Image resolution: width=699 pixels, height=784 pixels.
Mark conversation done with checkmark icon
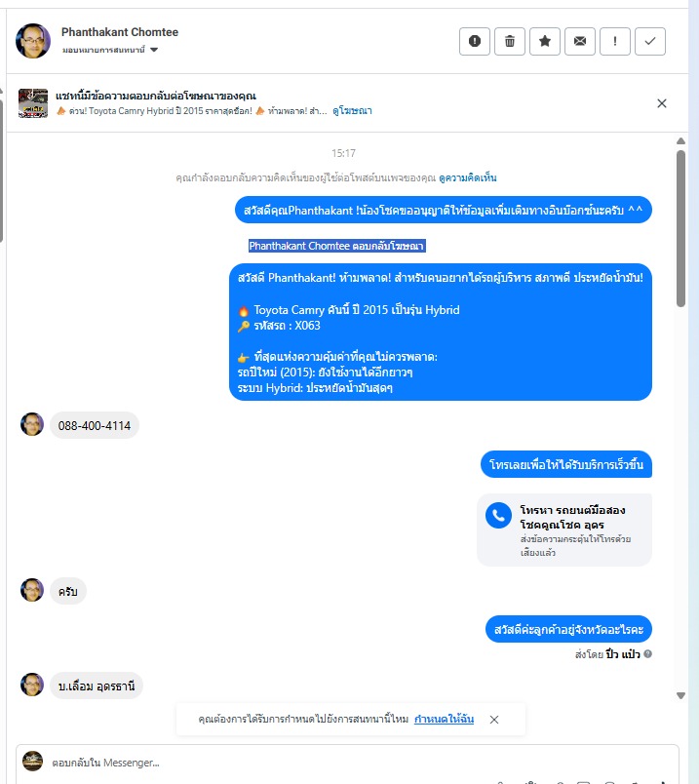[x=650, y=41]
